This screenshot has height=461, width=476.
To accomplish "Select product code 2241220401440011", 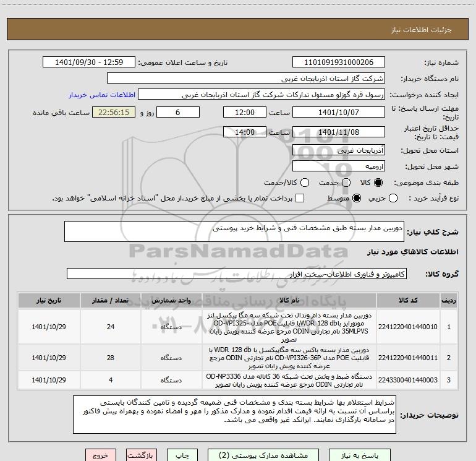I will [408, 358].
